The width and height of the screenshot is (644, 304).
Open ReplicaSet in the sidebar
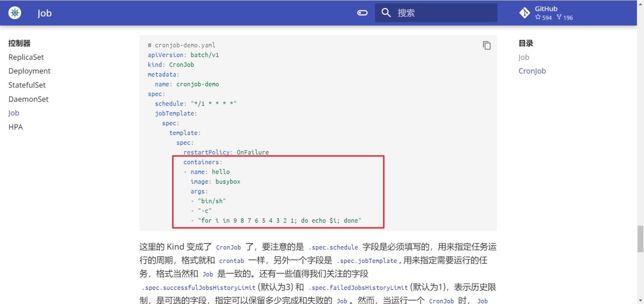26,57
